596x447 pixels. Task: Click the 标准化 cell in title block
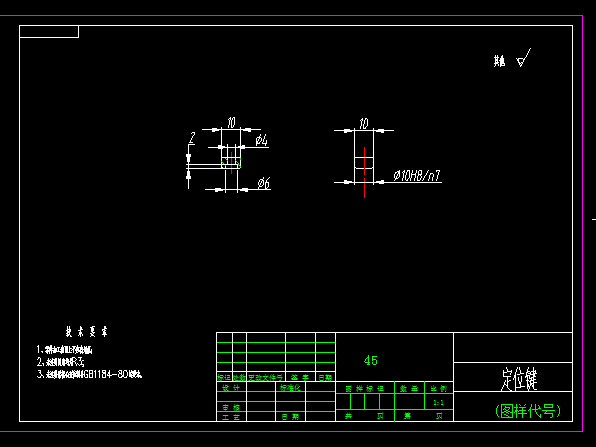click(x=290, y=388)
